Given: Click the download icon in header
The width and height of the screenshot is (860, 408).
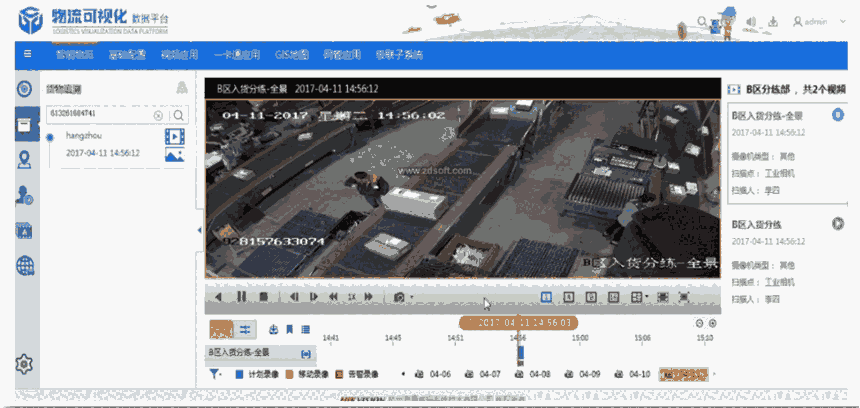Looking at the screenshot, I should click(x=773, y=22).
